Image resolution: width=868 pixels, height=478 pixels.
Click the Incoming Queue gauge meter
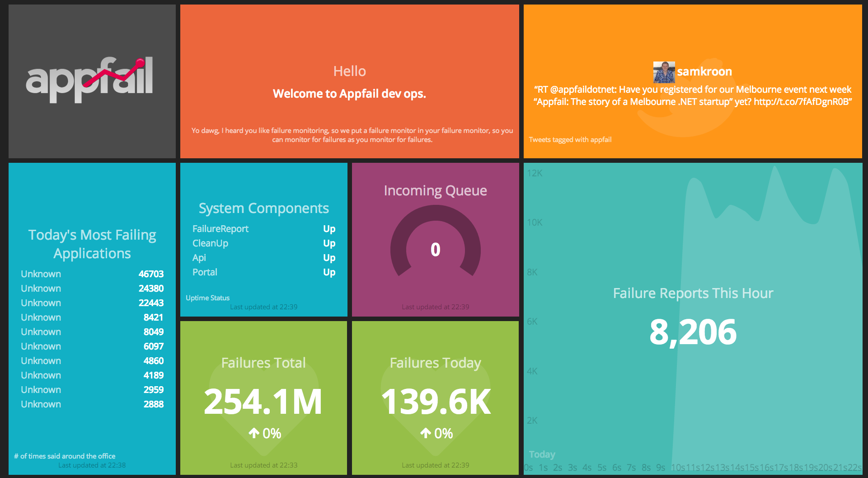coord(436,241)
